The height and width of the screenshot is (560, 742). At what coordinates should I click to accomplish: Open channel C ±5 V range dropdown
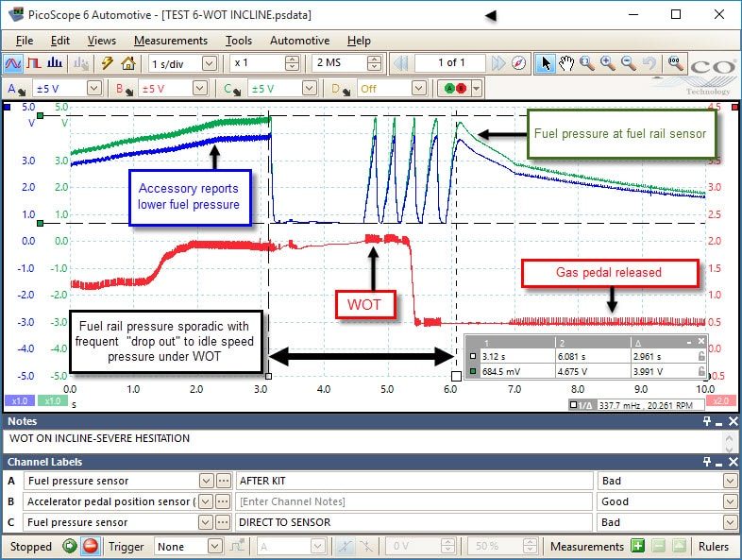pyautogui.click(x=309, y=88)
